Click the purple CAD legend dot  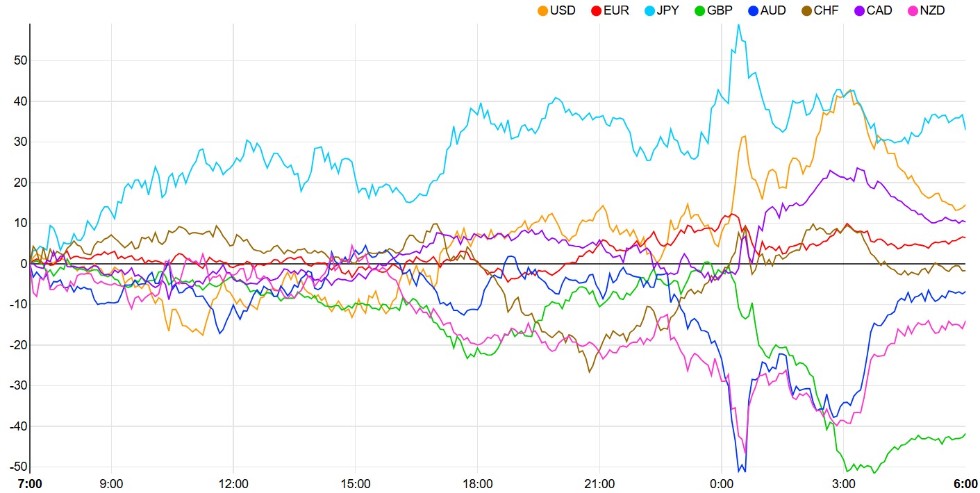click(858, 10)
